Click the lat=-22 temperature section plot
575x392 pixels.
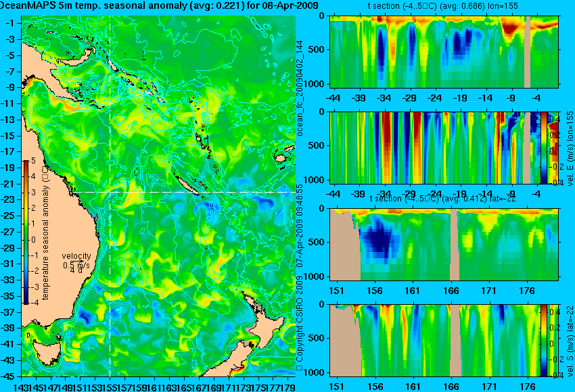click(x=444, y=245)
